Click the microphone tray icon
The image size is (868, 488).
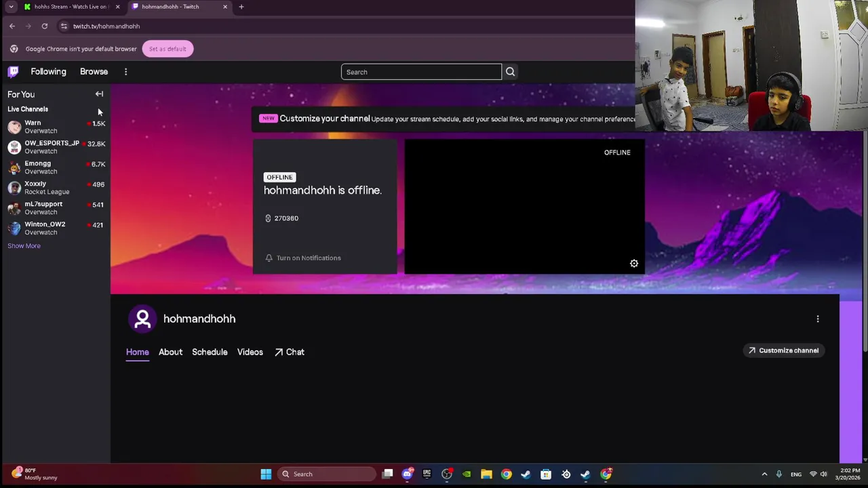pos(778,474)
